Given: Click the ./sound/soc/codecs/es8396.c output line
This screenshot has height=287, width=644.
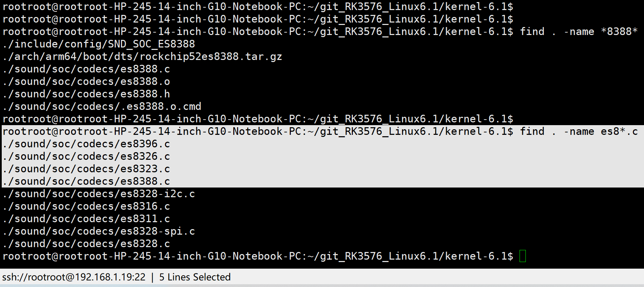Looking at the screenshot, I should pos(86,144).
